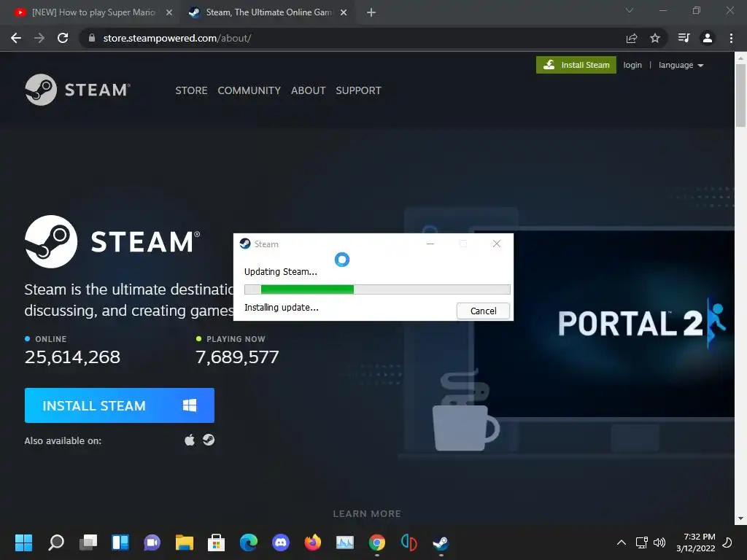
Task: Open taskbar Search
Action: pos(56,542)
